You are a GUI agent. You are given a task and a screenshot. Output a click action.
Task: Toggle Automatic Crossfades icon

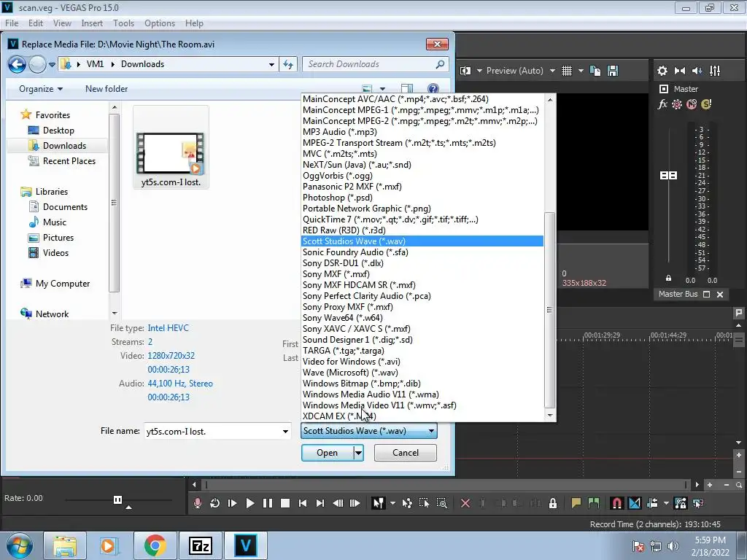(x=635, y=503)
